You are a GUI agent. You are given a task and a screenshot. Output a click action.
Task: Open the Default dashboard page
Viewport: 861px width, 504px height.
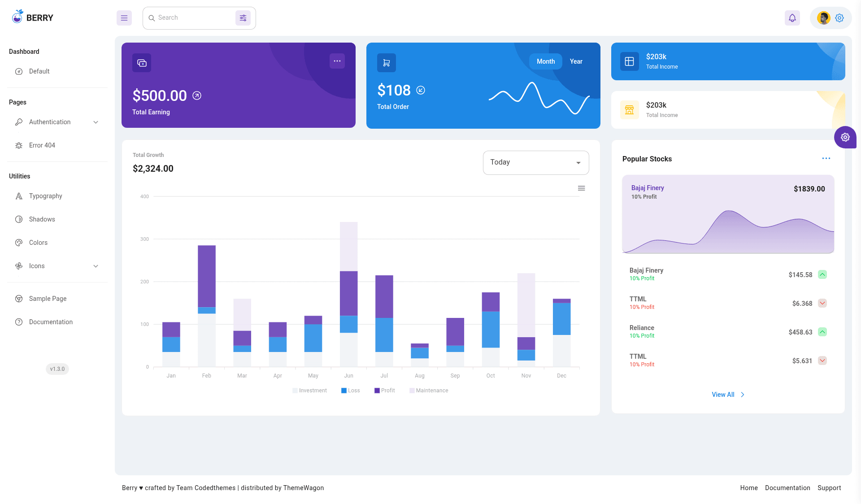pos(57,71)
